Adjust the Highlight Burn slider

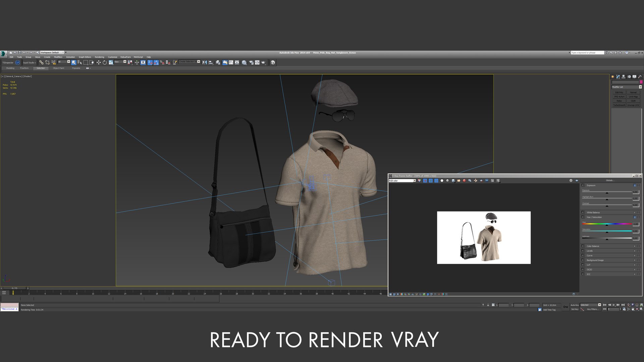tap(607, 199)
